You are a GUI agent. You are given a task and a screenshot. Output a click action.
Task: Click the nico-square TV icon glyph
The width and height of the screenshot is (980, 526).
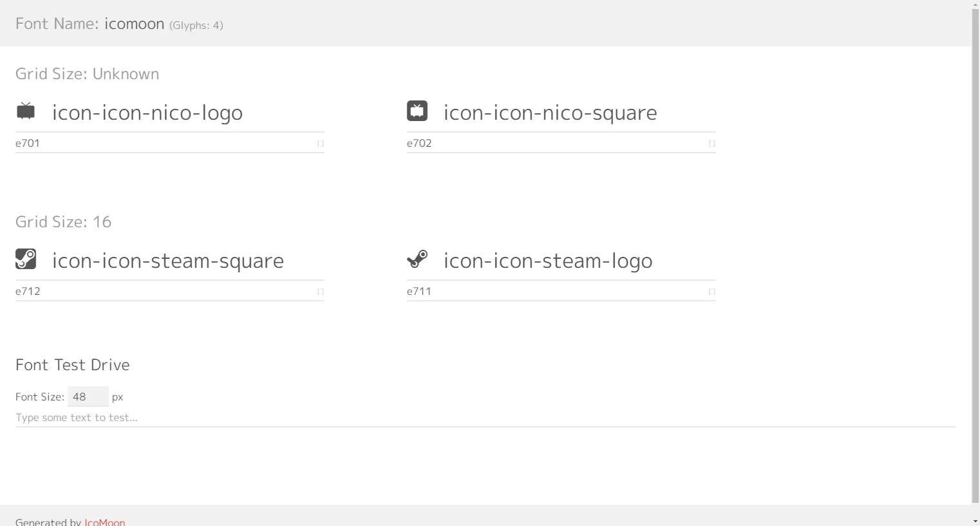pyautogui.click(x=417, y=111)
